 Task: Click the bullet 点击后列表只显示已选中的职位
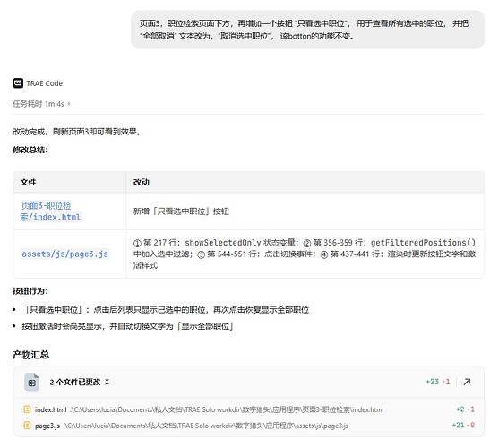tap(166, 310)
